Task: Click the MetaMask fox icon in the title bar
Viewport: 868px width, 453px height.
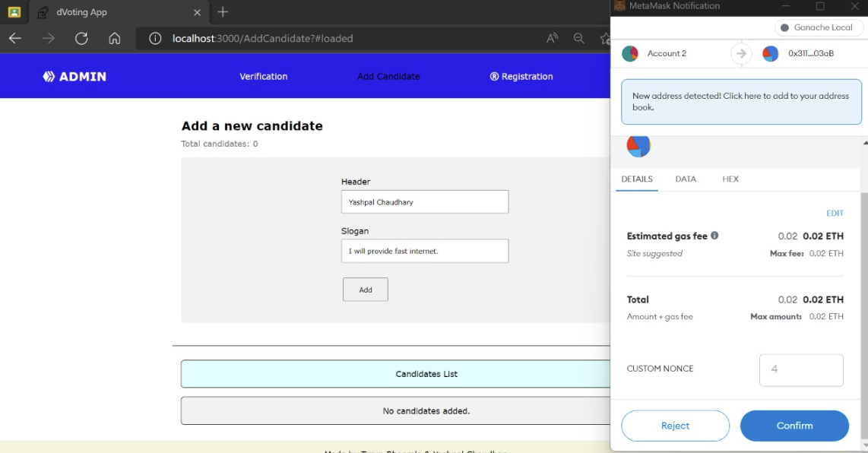Action: coord(621,6)
